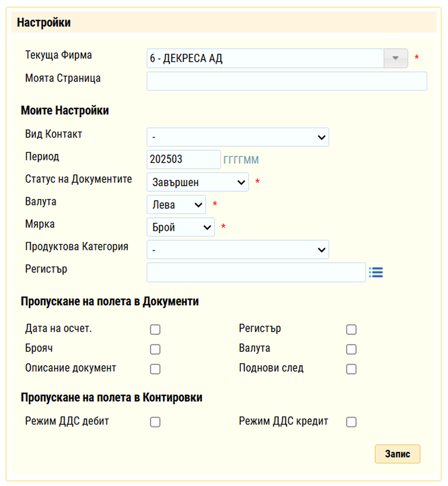Screen dimensions: 448x486
Task: Toggle the Дата на осчет. checkbox
Action: pos(155,330)
